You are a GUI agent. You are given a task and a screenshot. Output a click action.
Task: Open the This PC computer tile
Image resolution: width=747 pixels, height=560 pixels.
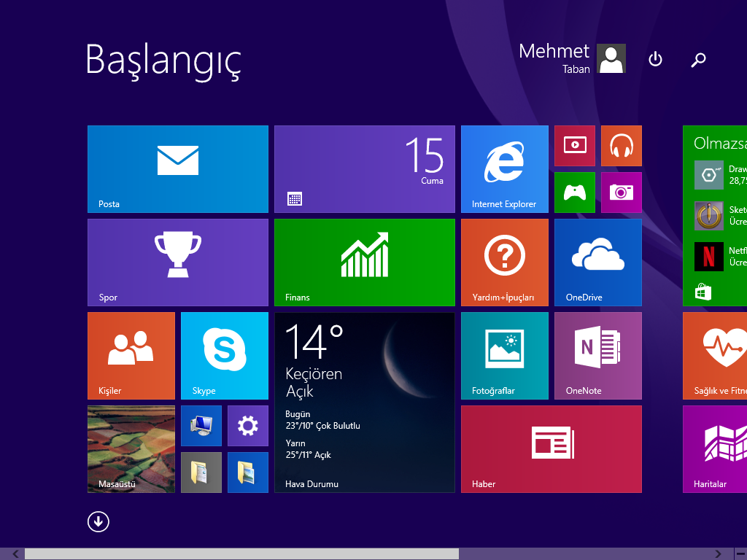click(x=201, y=426)
